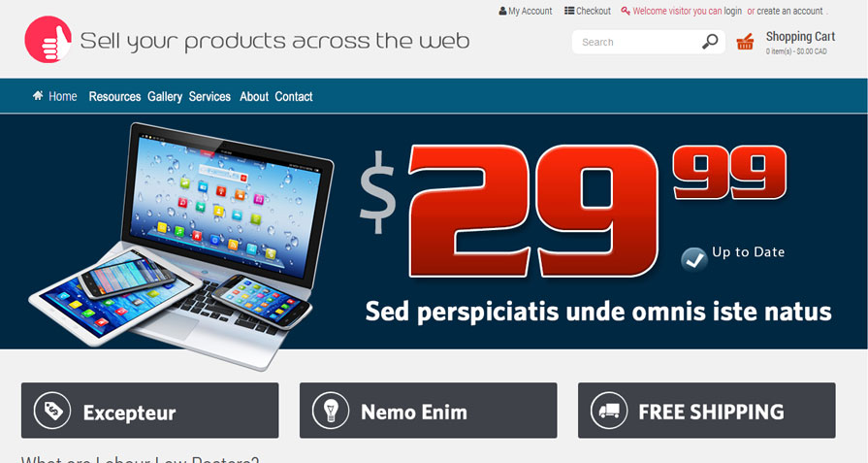Click the home icon in navigation bar
The height and width of the screenshot is (463, 868).
[x=38, y=96]
